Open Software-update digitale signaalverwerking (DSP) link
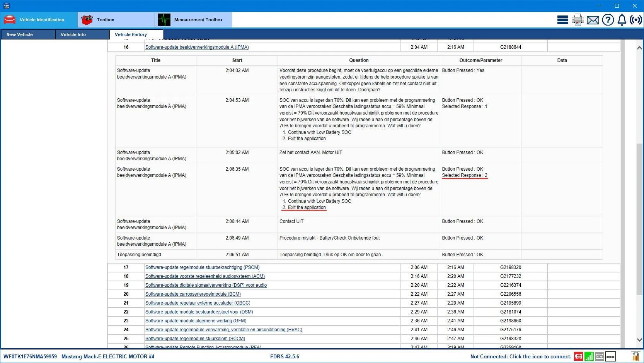 206,285
